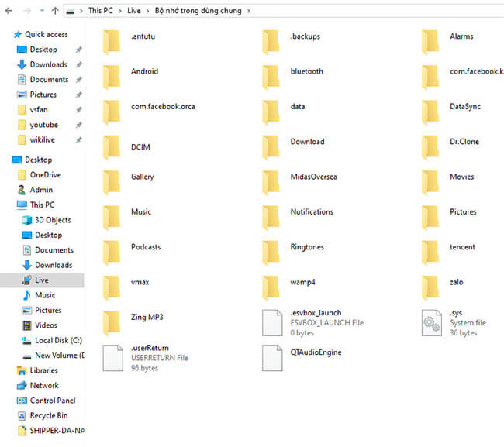Go up one folder level with up arrow

(54, 12)
